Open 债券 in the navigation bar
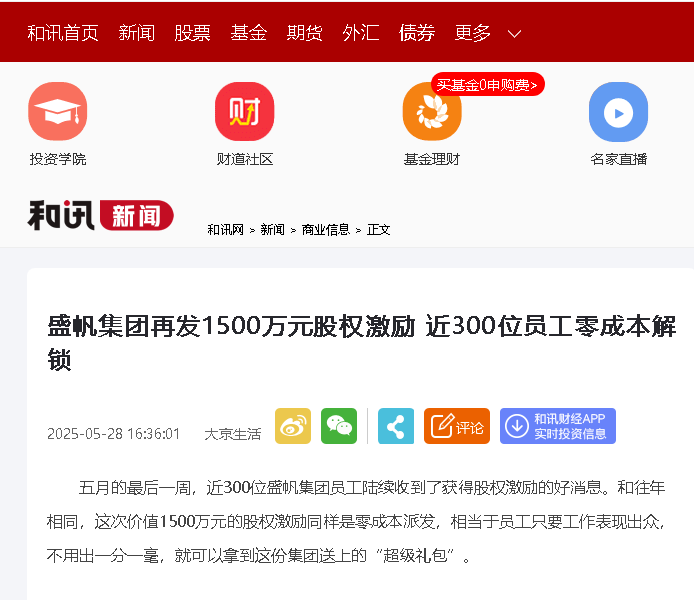This screenshot has width=694, height=600. 416,33
